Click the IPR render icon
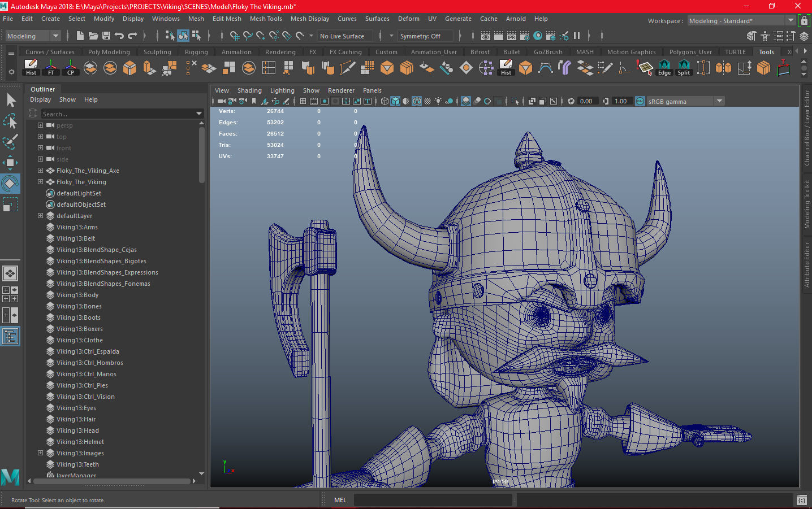812x509 pixels. [512, 36]
